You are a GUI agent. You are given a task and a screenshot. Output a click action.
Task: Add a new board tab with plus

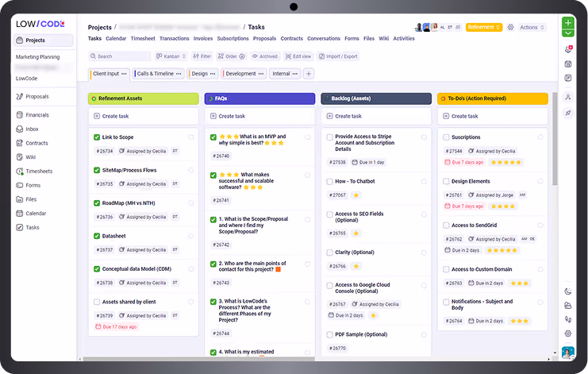(308, 74)
